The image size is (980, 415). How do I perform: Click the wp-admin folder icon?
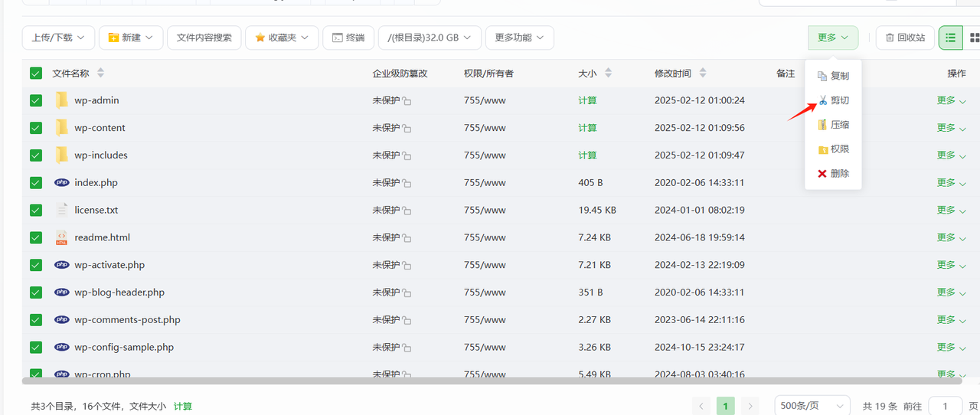(61, 100)
